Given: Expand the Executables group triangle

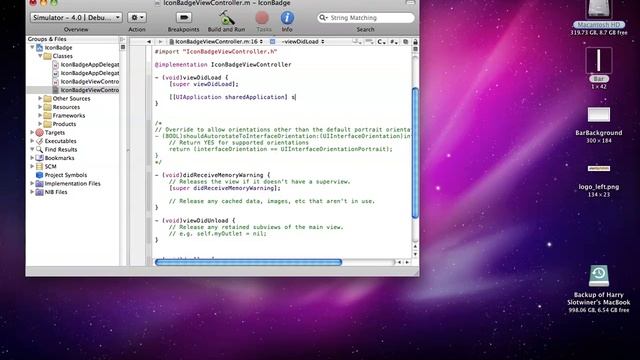Looking at the screenshot, I should [x=32, y=141].
